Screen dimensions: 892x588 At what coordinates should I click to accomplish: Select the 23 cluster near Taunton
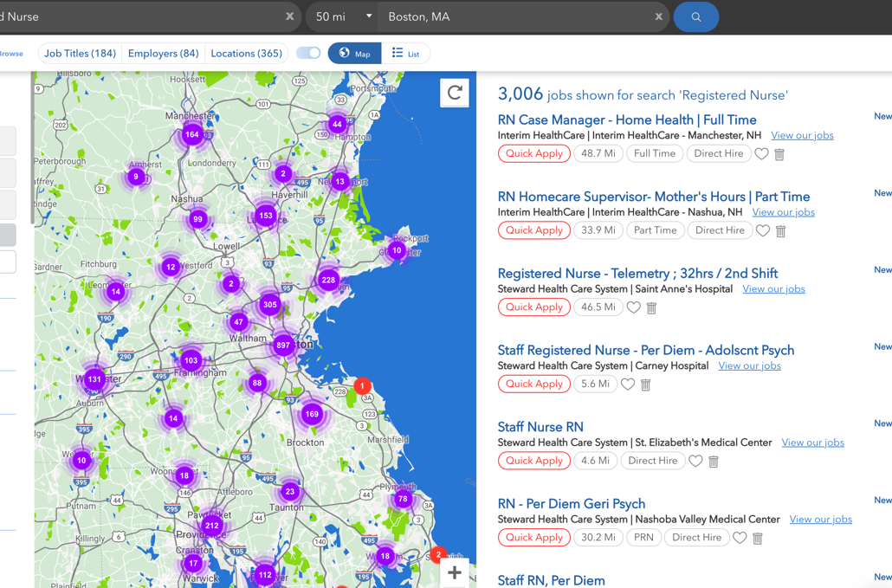[x=290, y=491]
